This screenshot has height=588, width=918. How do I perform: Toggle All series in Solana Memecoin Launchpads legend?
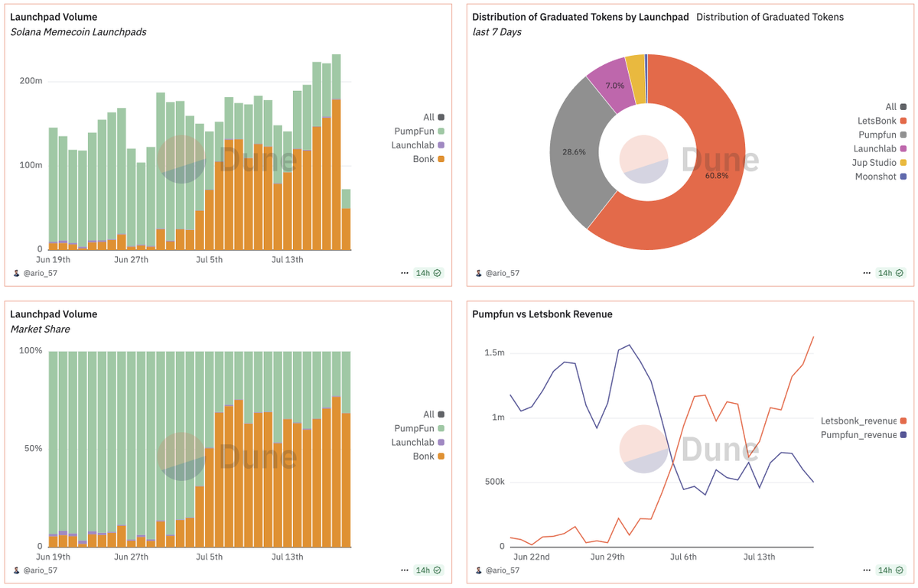[434, 117]
